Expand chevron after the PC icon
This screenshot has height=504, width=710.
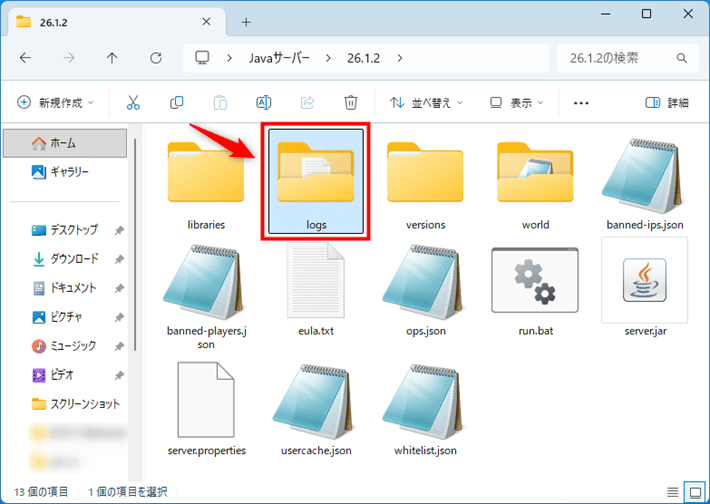230,58
